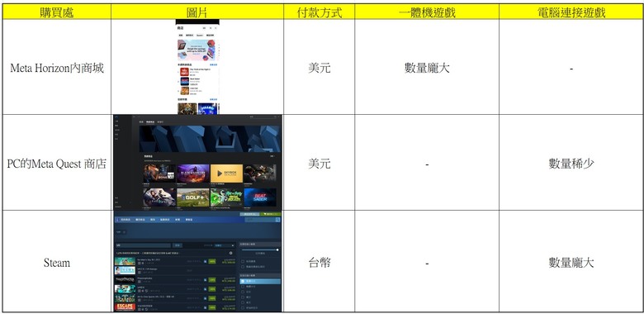Open No Man's Sky result in Steam list
This screenshot has width=644, height=314.
176,261
